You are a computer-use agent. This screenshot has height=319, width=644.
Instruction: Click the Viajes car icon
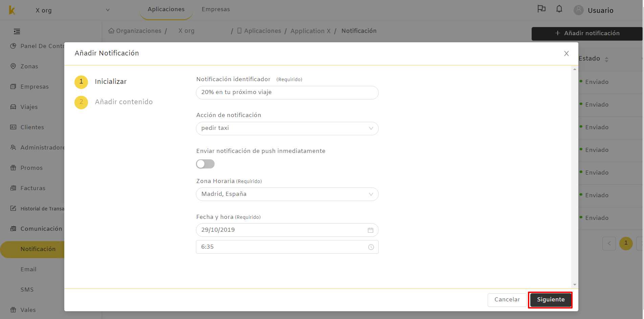pos(13,107)
